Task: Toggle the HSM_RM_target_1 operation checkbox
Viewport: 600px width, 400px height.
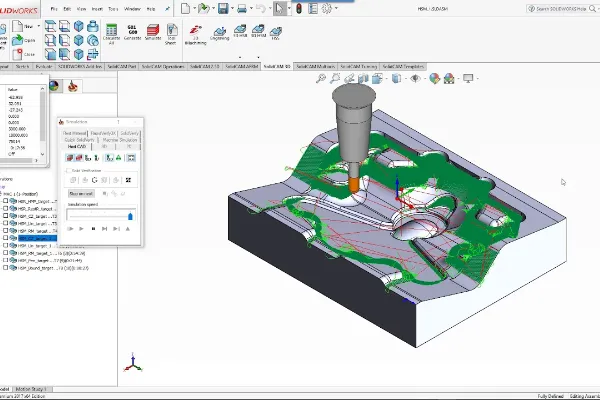Action: pos(5,253)
